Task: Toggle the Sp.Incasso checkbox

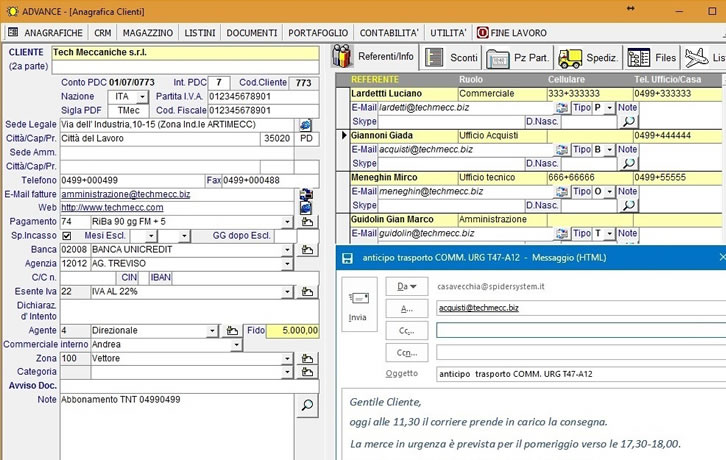Action: [67, 235]
